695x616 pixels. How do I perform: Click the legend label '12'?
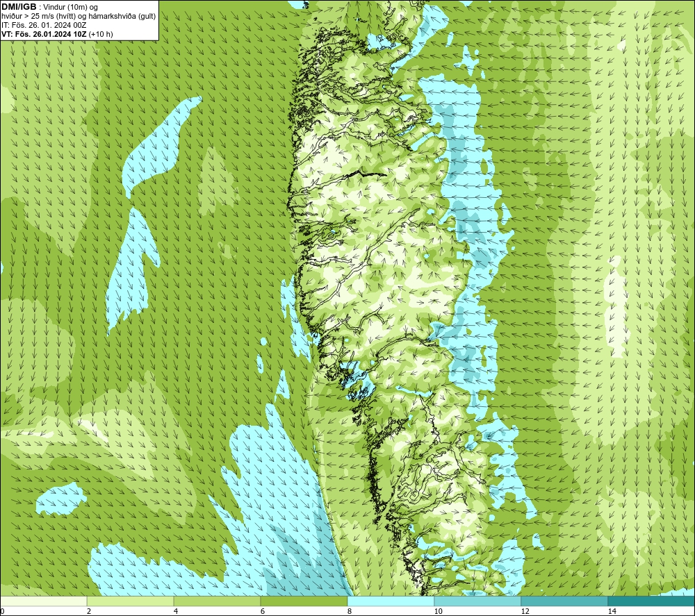(x=525, y=612)
